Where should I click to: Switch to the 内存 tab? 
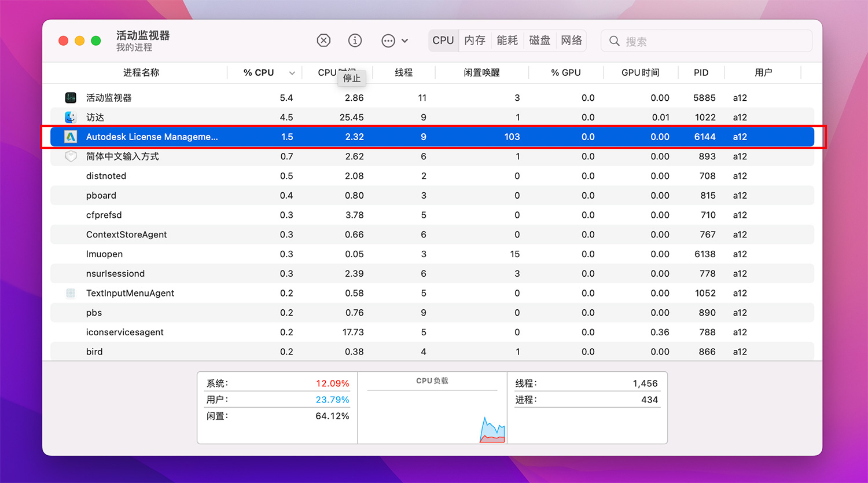475,41
